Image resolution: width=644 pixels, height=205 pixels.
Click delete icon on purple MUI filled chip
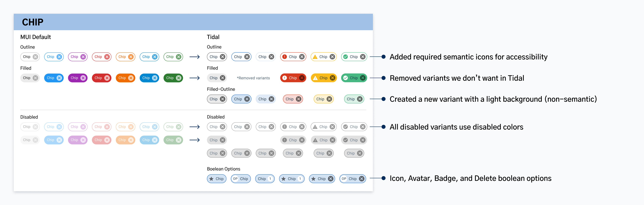83,78
